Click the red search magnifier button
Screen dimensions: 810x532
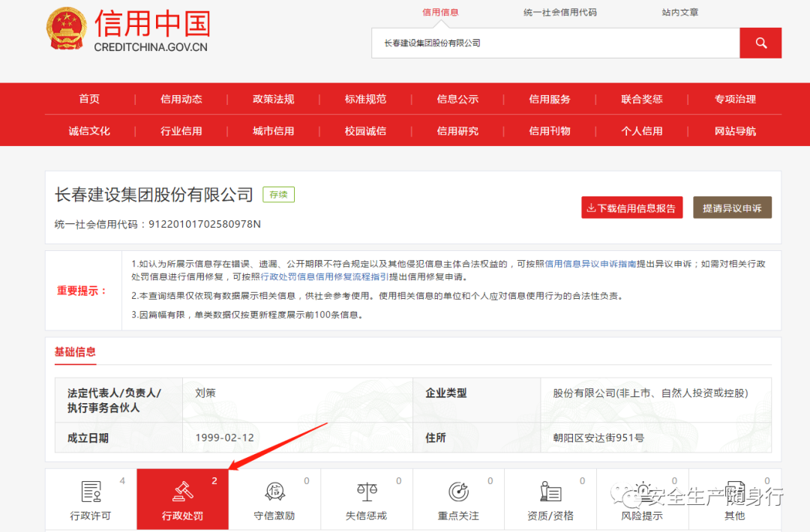tap(760, 43)
